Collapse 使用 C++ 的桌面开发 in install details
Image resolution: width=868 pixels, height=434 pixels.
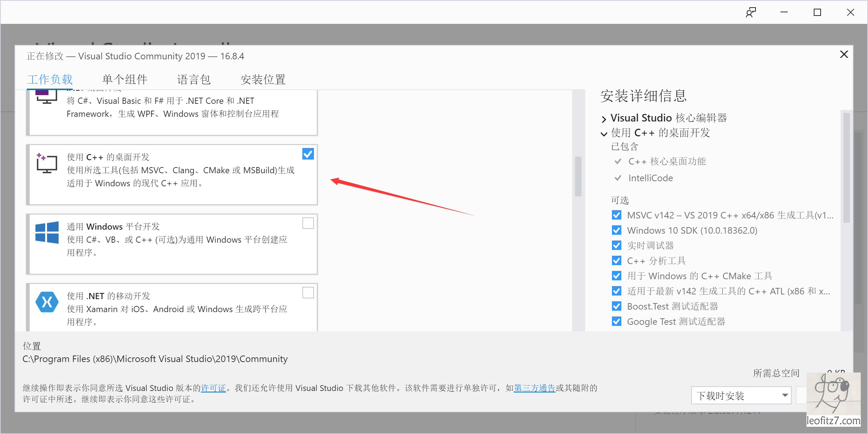pyautogui.click(x=603, y=133)
